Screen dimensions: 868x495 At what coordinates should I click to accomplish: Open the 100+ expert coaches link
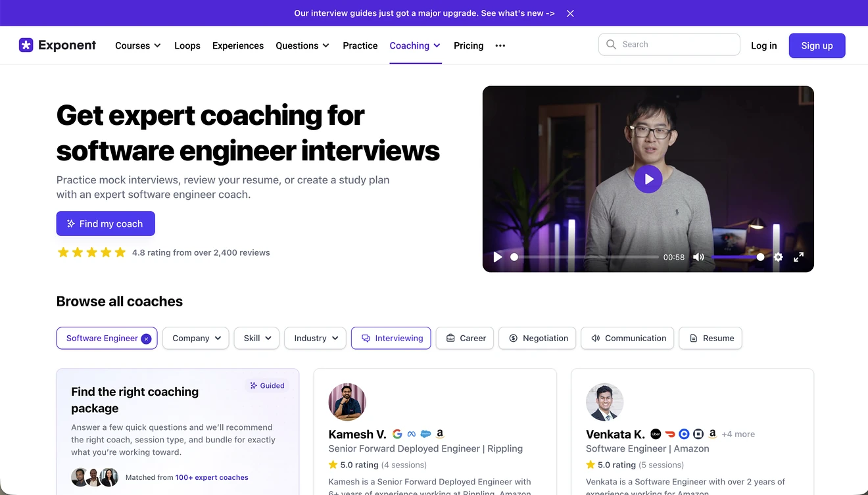pyautogui.click(x=212, y=477)
